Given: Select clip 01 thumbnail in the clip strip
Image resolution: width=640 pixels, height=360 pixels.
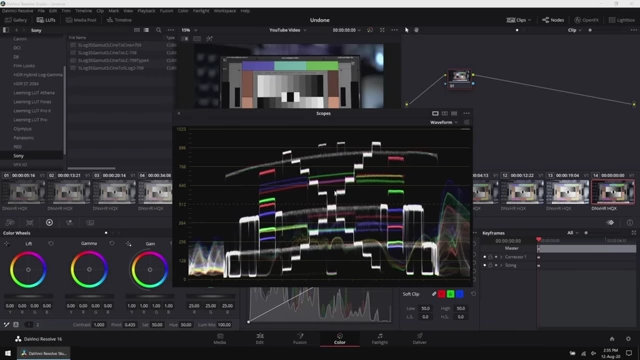Looking at the screenshot, I should tap(24, 192).
